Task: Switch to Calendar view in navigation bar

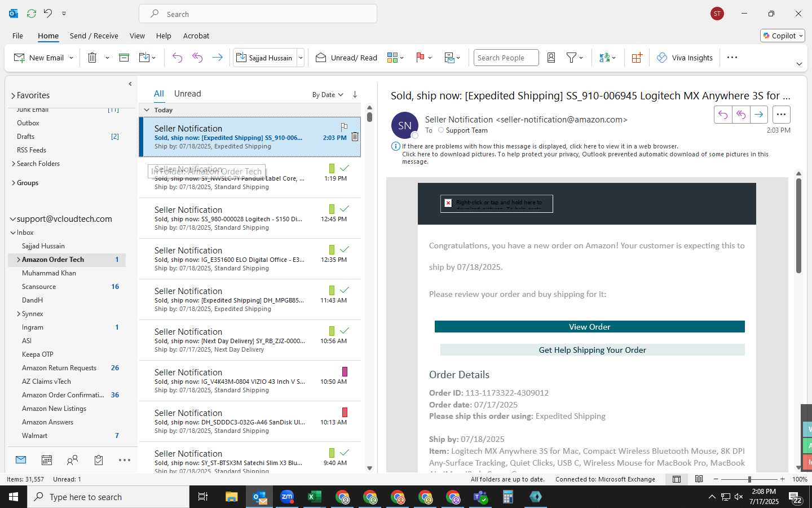Action: click(x=47, y=460)
